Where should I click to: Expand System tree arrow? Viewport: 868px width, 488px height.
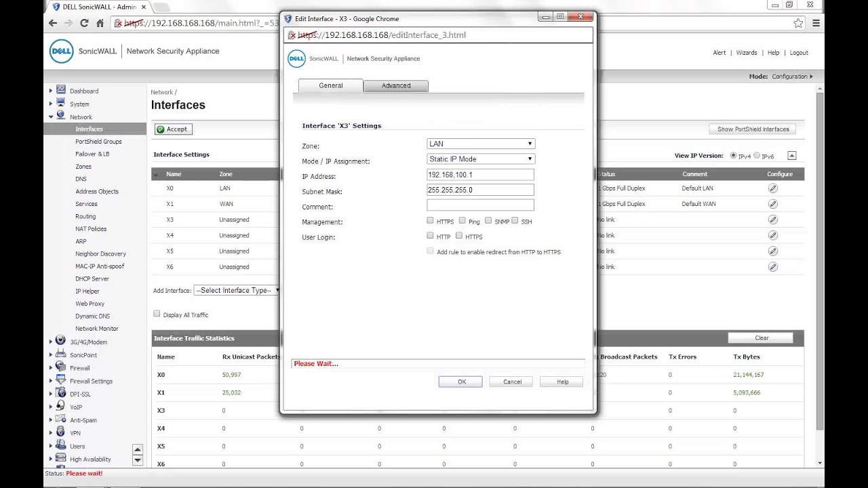click(x=51, y=104)
